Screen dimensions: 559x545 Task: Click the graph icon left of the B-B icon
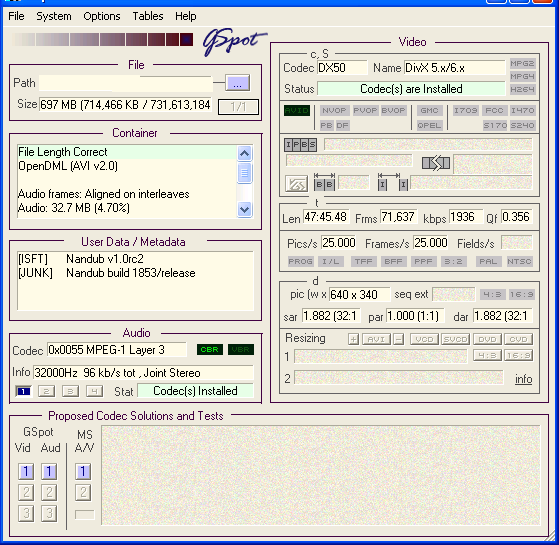pyautogui.click(x=296, y=184)
